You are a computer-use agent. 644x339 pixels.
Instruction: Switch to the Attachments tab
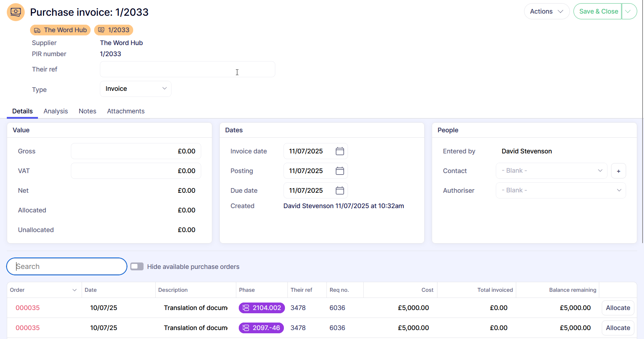126,111
